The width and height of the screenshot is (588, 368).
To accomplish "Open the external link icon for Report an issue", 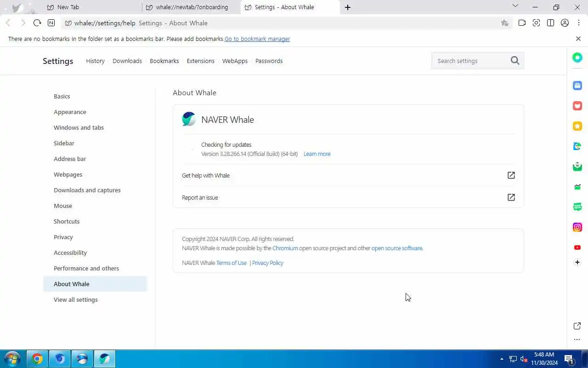I will (x=511, y=197).
